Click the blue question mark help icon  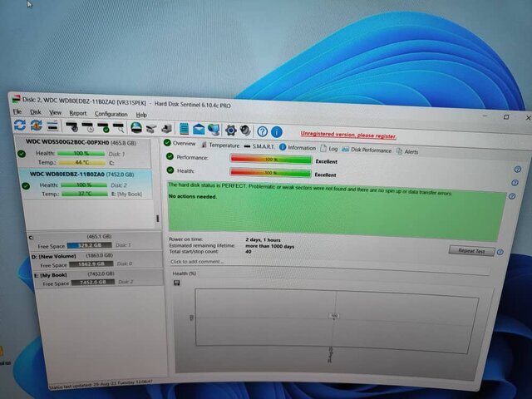262,131
